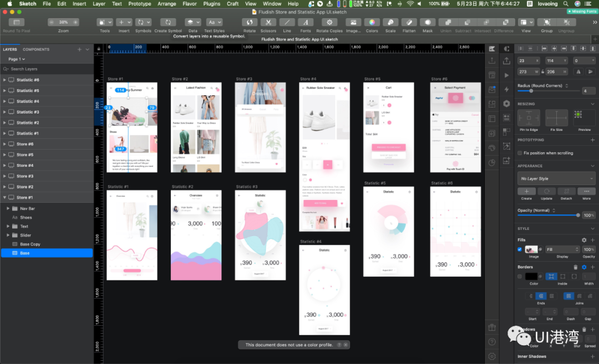Open the Craft menu
599x364 pixels.
232,4
